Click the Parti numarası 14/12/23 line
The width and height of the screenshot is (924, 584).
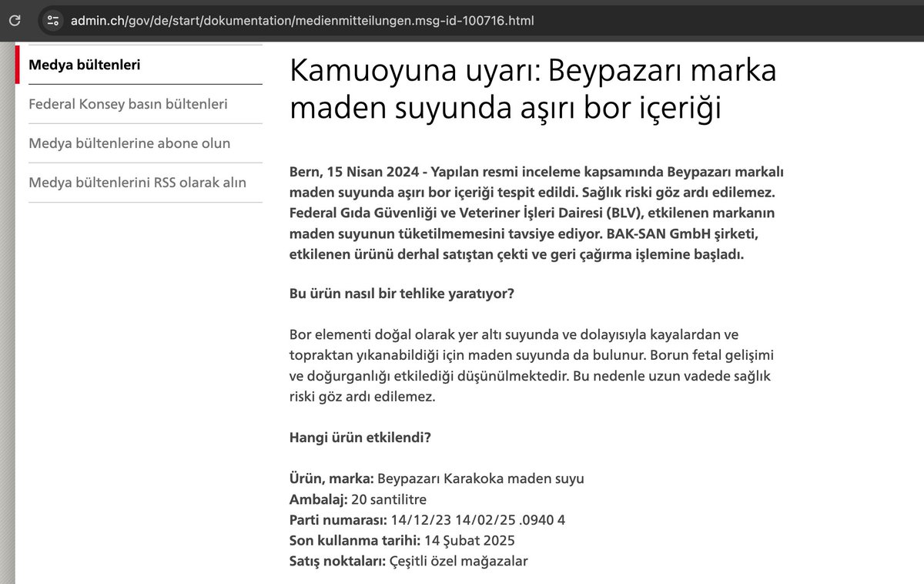point(427,520)
